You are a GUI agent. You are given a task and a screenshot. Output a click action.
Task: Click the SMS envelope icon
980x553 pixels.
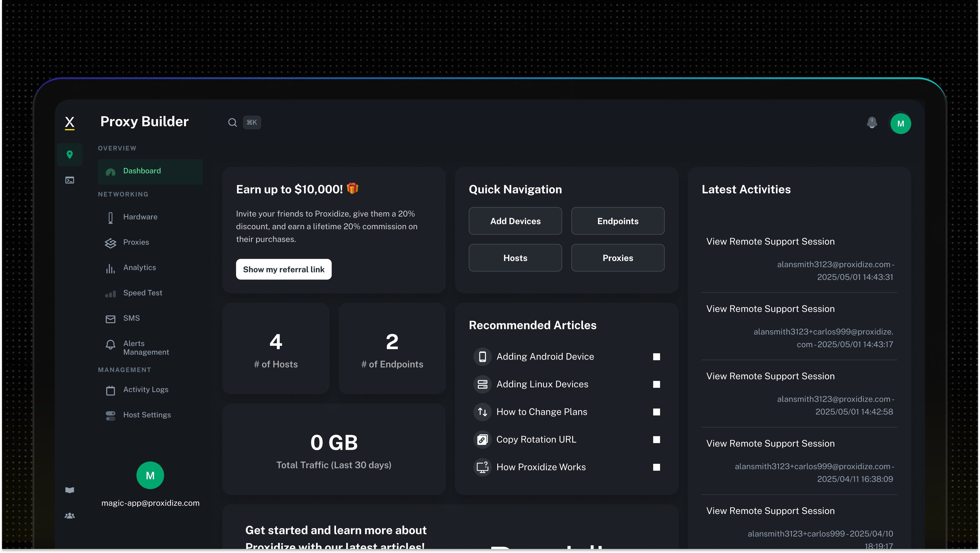(x=110, y=319)
